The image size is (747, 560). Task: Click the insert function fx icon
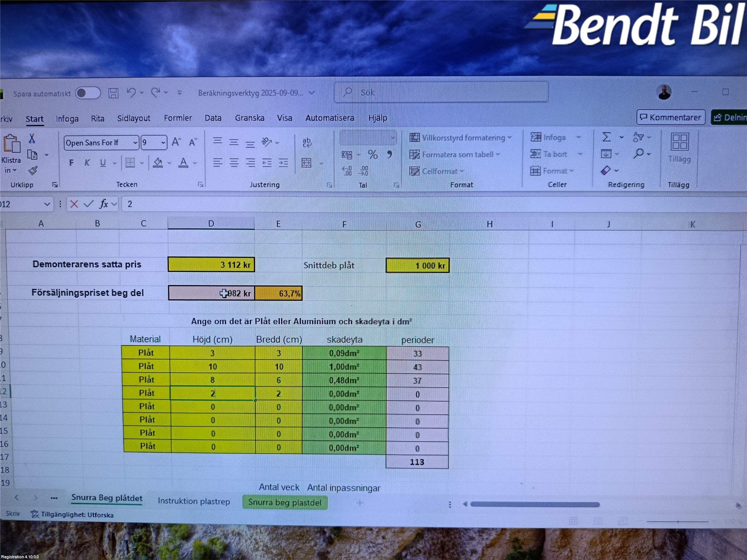pyautogui.click(x=104, y=204)
